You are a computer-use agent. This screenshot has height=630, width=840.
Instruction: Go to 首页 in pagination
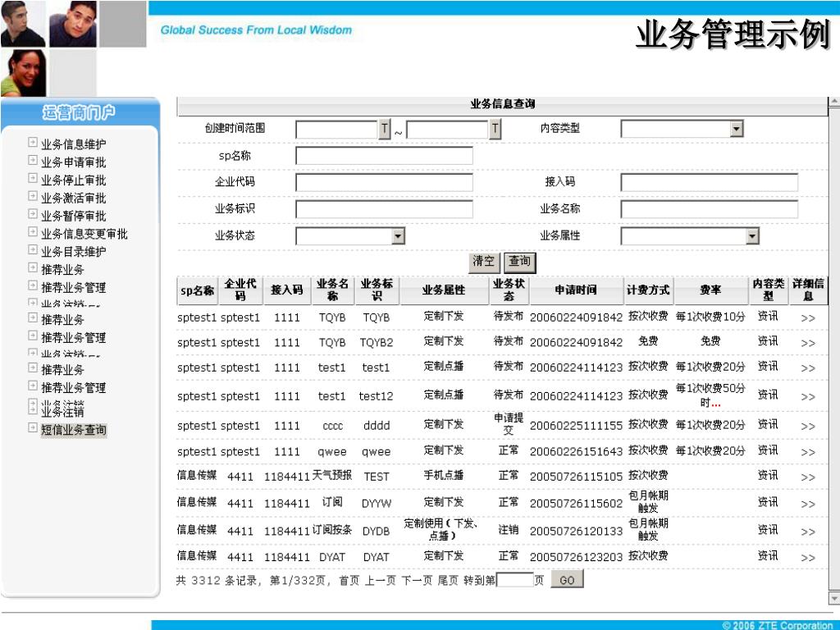pos(349,581)
